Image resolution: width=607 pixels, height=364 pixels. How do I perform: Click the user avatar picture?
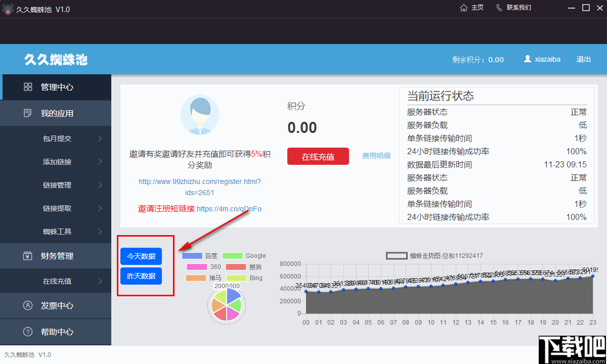pos(200,115)
